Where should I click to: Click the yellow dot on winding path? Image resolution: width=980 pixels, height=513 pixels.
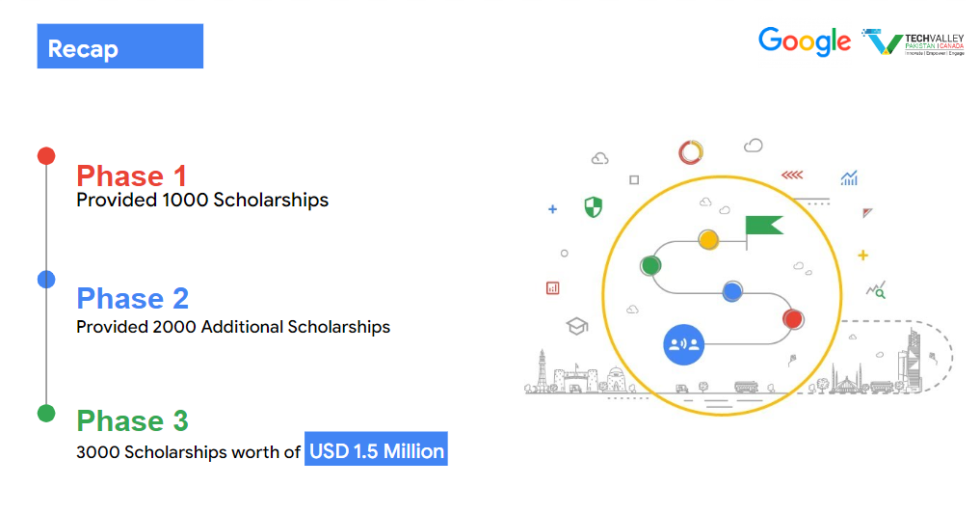pos(708,239)
